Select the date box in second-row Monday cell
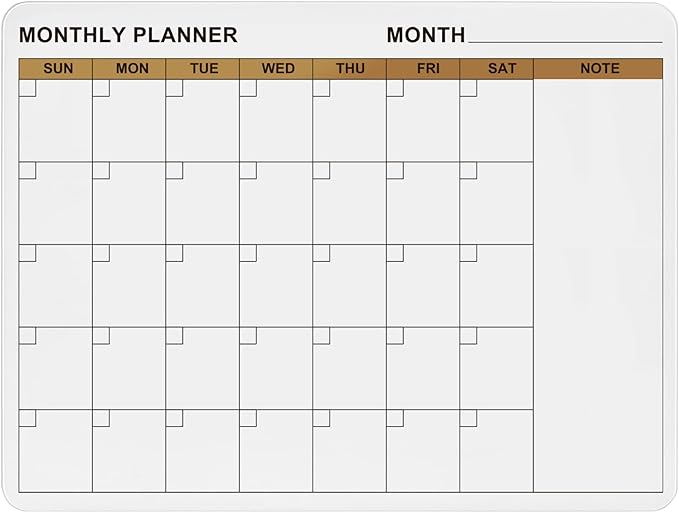Viewport: 679px width, 513px height. click(x=101, y=171)
